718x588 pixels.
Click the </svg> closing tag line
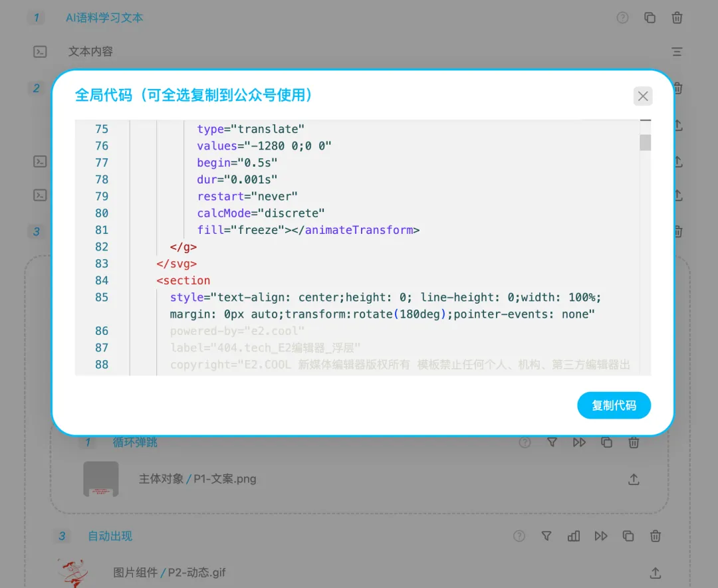coord(176,264)
